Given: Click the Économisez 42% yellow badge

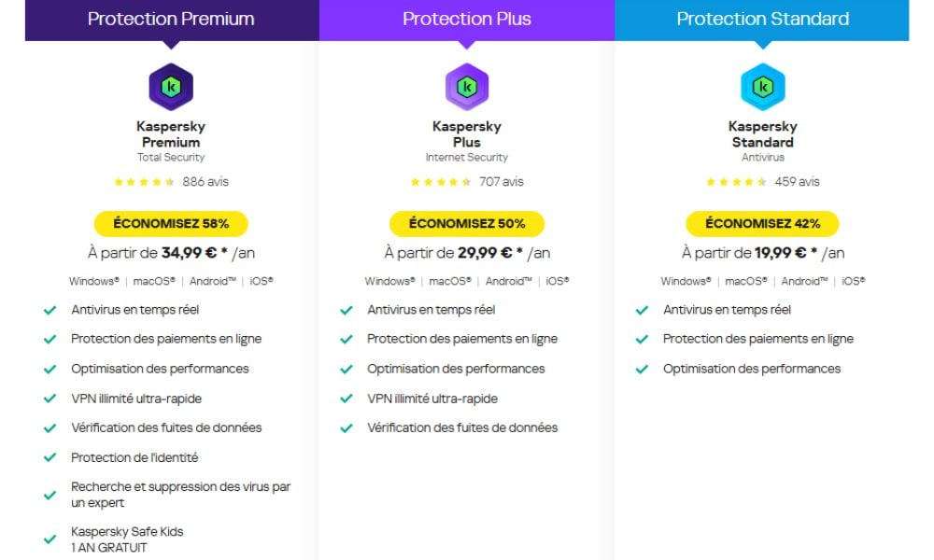Looking at the screenshot, I should click(x=762, y=224).
